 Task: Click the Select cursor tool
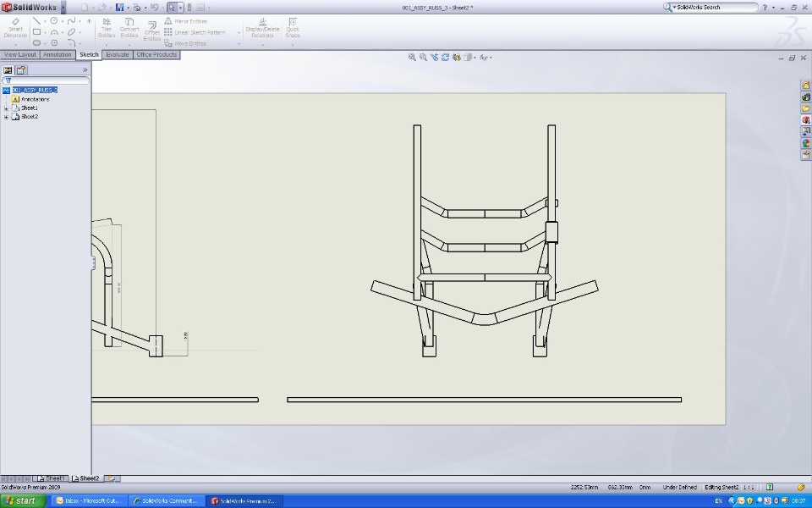(172, 8)
